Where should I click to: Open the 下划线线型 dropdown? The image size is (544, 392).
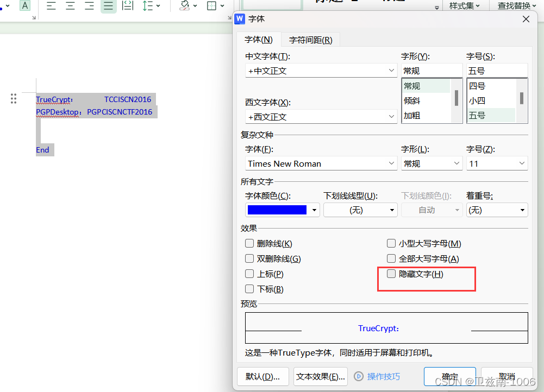tap(360, 210)
